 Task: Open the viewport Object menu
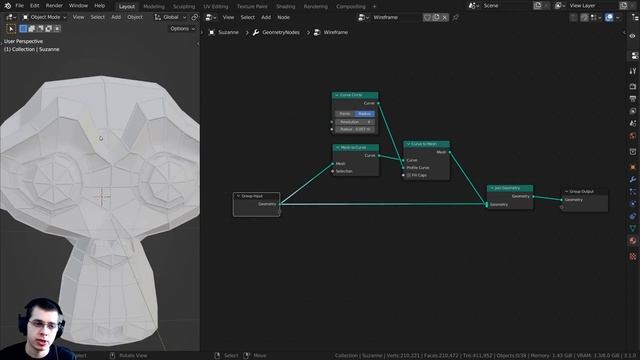click(x=135, y=17)
